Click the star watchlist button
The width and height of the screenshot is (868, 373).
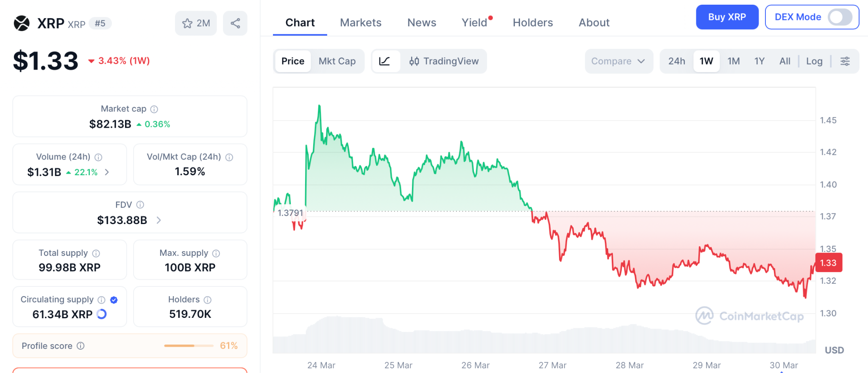tap(195, 23)
